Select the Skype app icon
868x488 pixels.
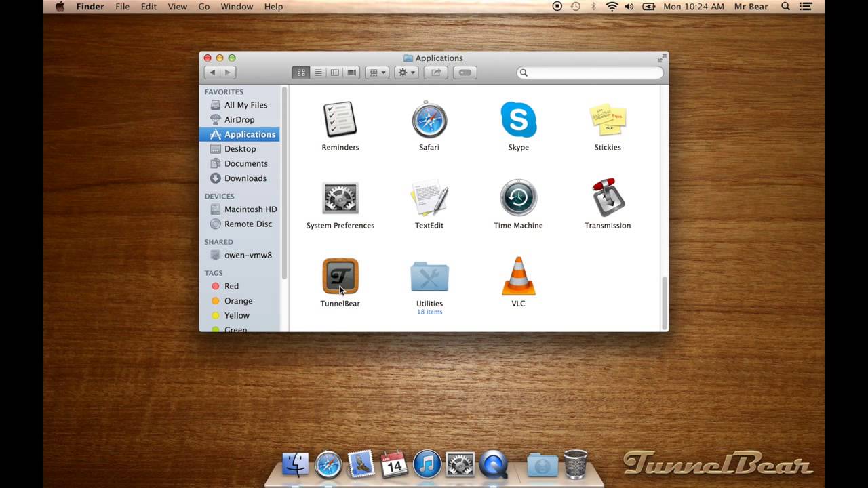coord(519,119)
